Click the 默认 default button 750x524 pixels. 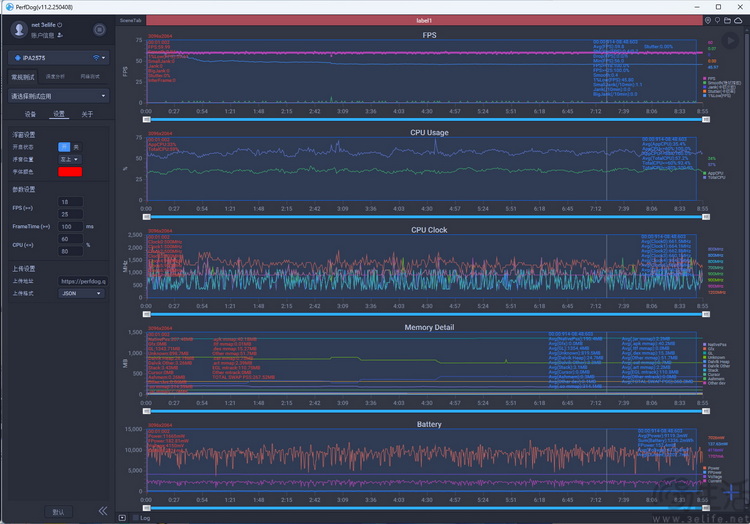pyautogui.click(x=58, y=512)
